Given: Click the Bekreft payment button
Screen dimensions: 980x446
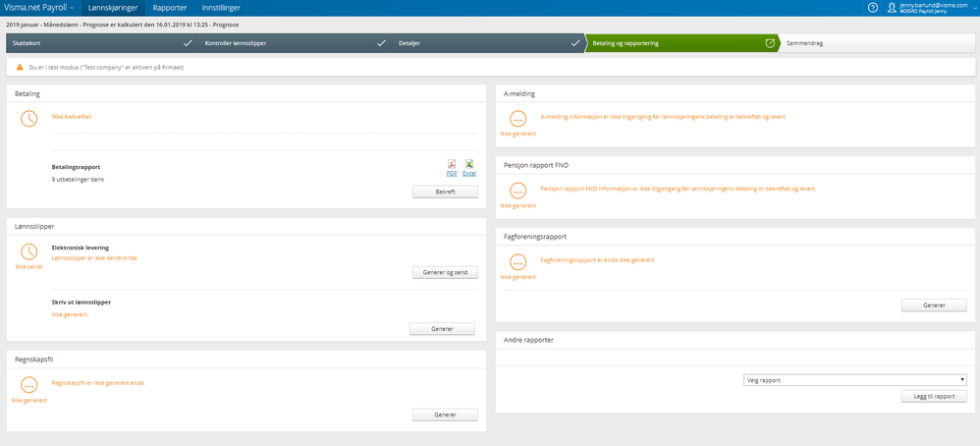Looking at the screenshot, I should [x=445, y=192].
